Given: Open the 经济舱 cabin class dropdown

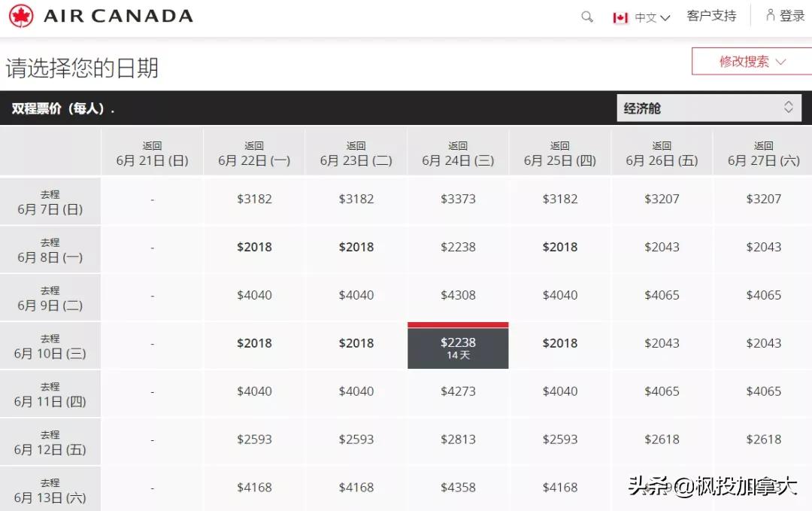Looking at the screenshot, I should (707, 108).
